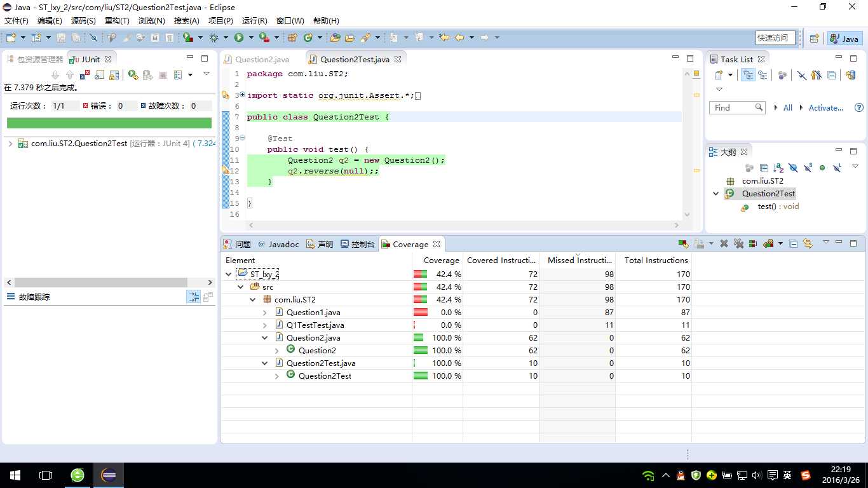Click the New file wizard toolbar icon

(11, 37)
